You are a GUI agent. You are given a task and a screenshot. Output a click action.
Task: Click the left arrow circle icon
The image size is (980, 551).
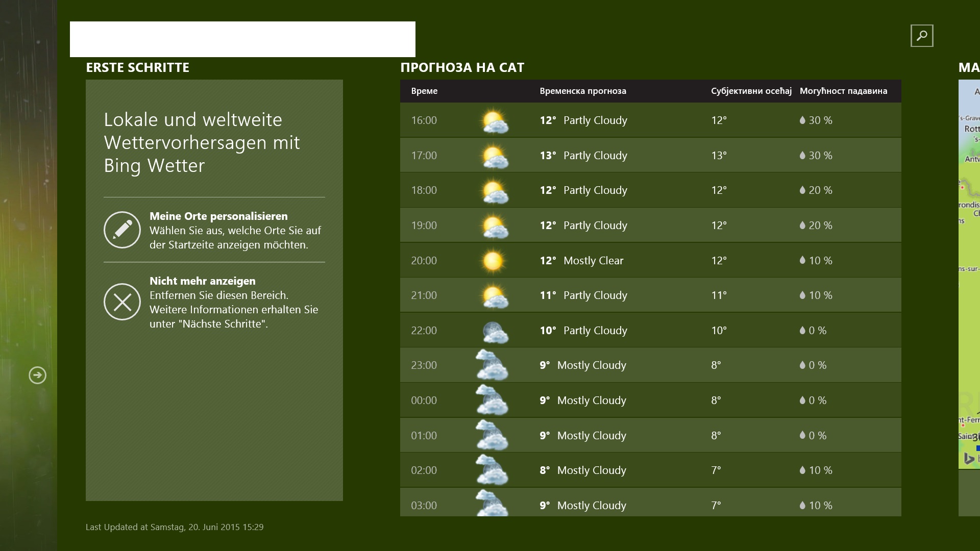pos(37,375)
